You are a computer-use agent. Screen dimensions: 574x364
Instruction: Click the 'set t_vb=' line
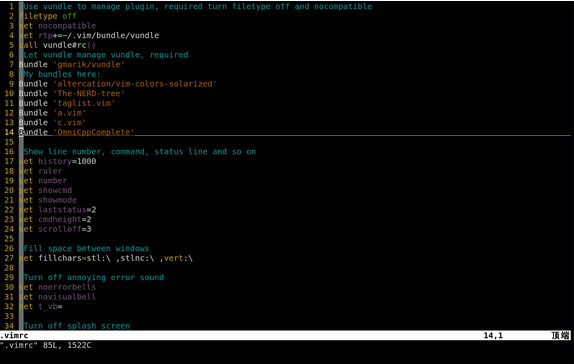pyautogui.click(x=41, y=307)
